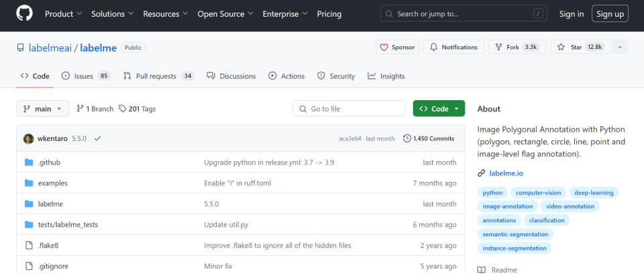
Task: Select the Code tab
Action: click(35, 76)
